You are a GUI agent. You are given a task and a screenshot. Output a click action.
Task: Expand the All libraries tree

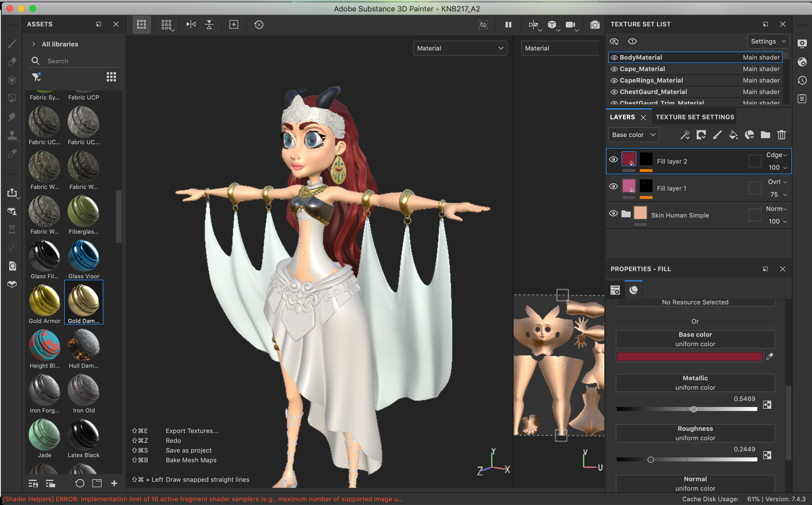click(34, 44)
